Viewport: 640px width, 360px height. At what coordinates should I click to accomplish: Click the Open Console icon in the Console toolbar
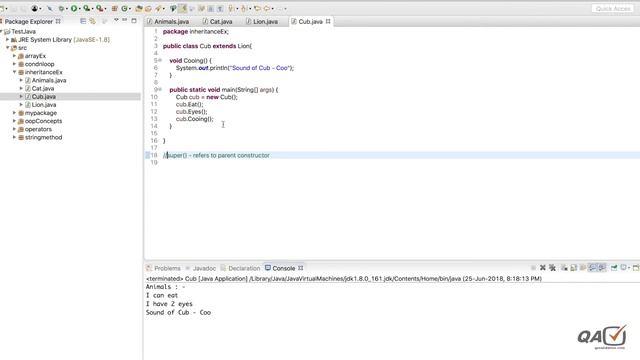[x=636, y=268]
